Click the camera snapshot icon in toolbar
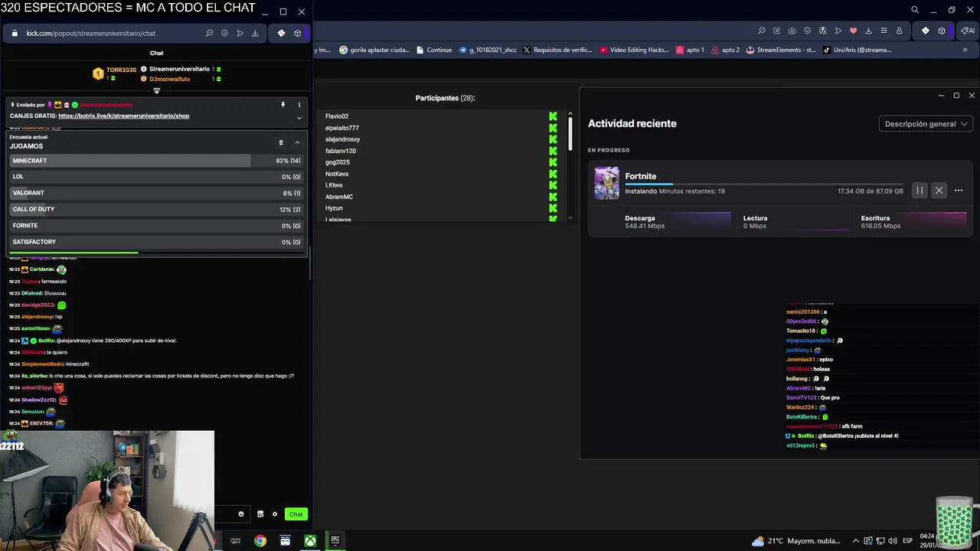 tap(792, 31)
